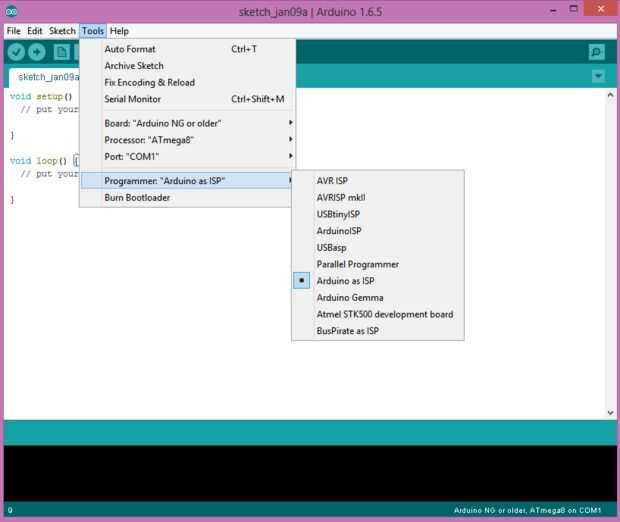Minimize the Arduino window
This screenshot has height=522, width=620.
(x=553, y=11)
